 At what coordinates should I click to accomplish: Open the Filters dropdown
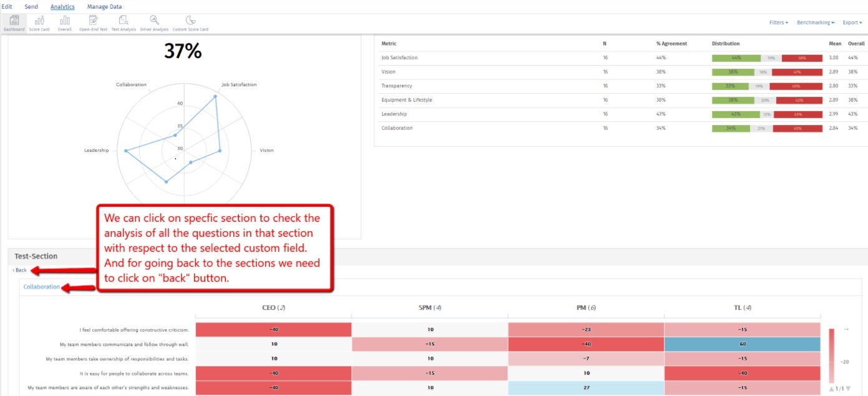[778, 22]
